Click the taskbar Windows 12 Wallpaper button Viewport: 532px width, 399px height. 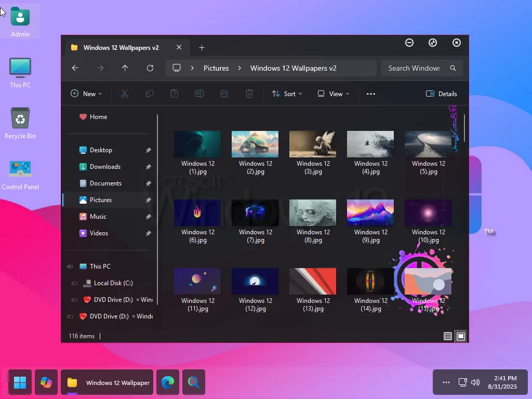click(107, 382)
